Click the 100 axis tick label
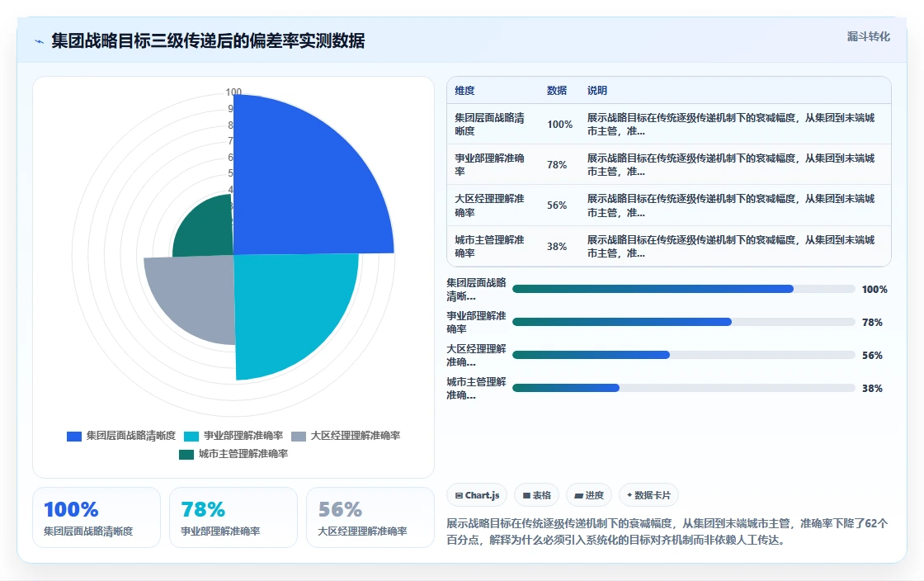 tap(233, 92)
